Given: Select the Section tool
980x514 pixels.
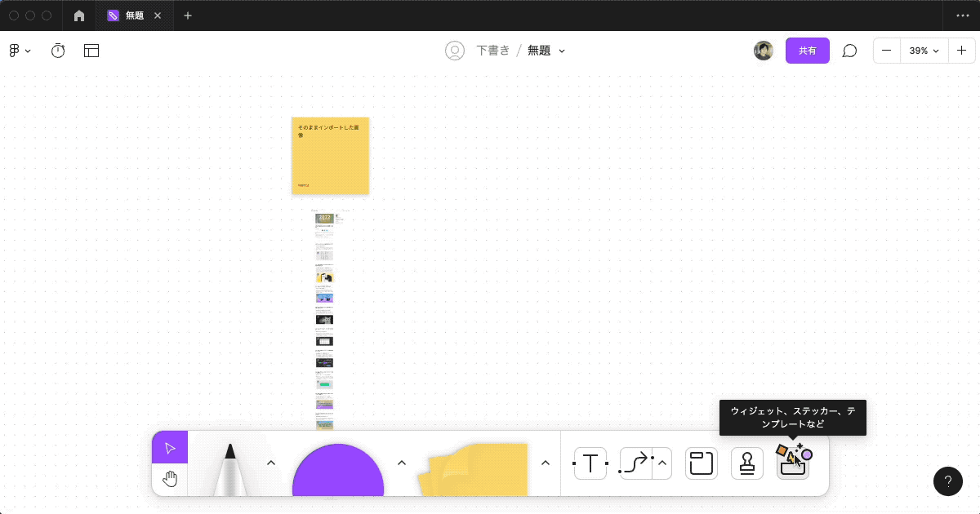Looking at the screenshot, I should (x=701, y=463).
